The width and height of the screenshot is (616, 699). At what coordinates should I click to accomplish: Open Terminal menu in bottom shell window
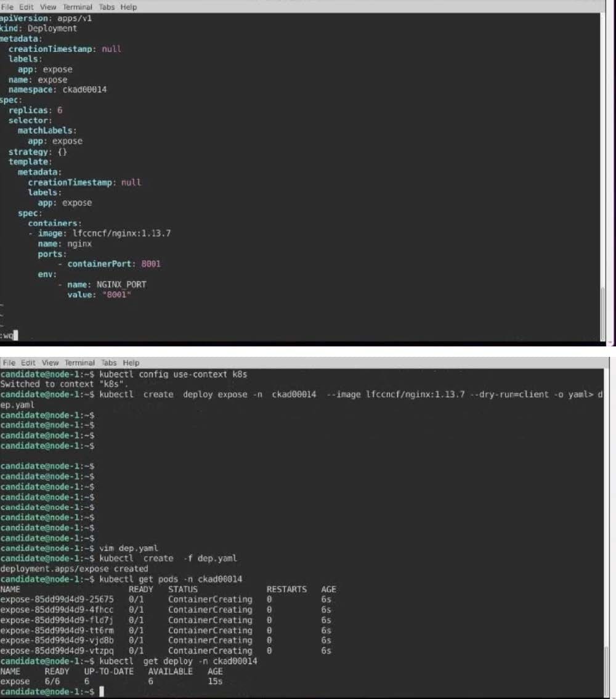pyautogui.click(x=80, y=362)
